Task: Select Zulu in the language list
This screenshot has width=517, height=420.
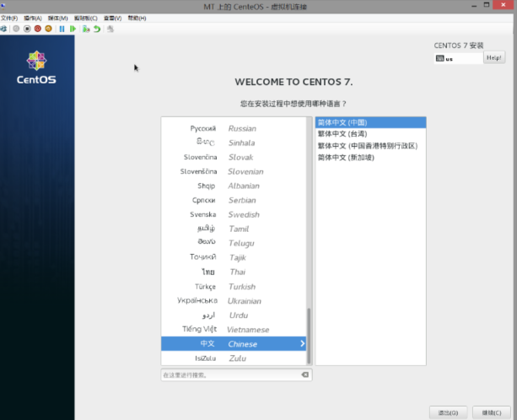Action: (234, 358)
